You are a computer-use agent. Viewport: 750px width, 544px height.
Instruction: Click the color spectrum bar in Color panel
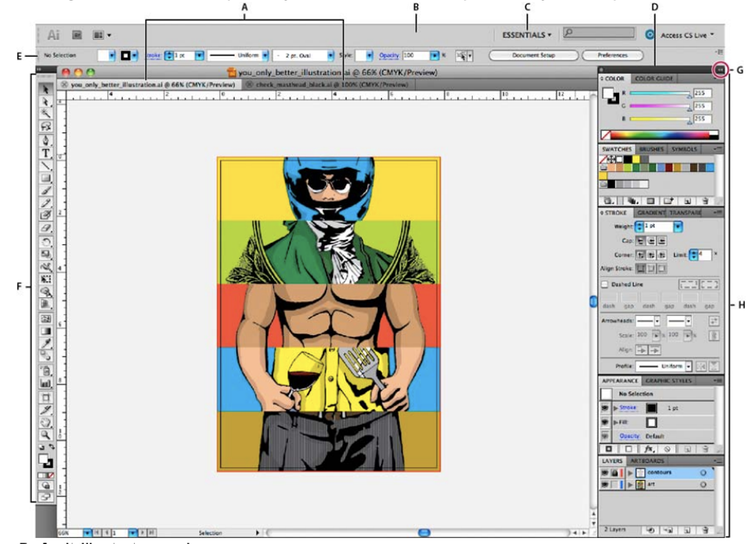point(660,135)
